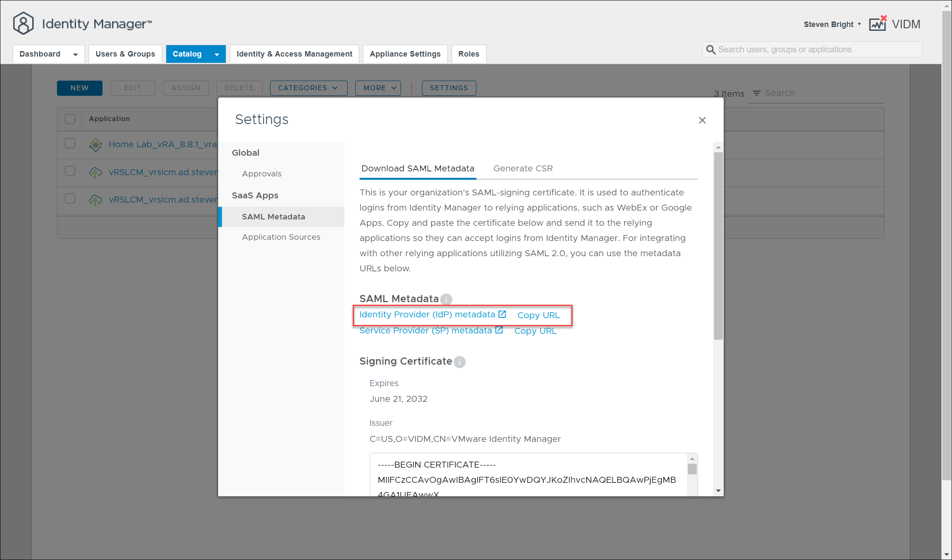
Task: Select Application Sources in sidebar
Action: (x=281, y=237)
